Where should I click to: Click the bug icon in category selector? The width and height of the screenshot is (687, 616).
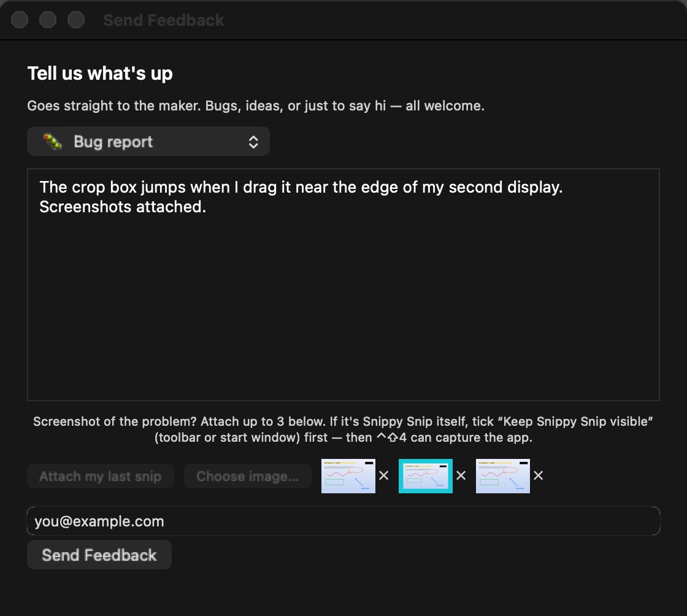tap(53, 141)
